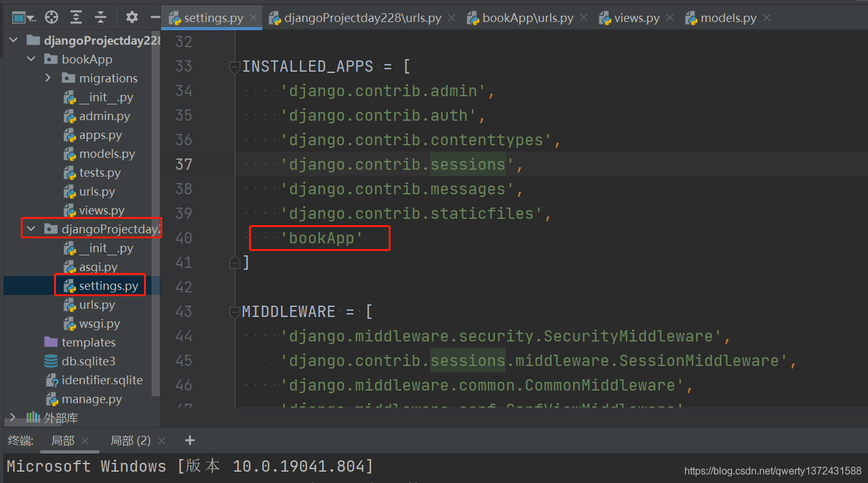The image size is (868, 483).
Task: Click the project tree vertical scrollbar
Action: (x=157, y=214)
